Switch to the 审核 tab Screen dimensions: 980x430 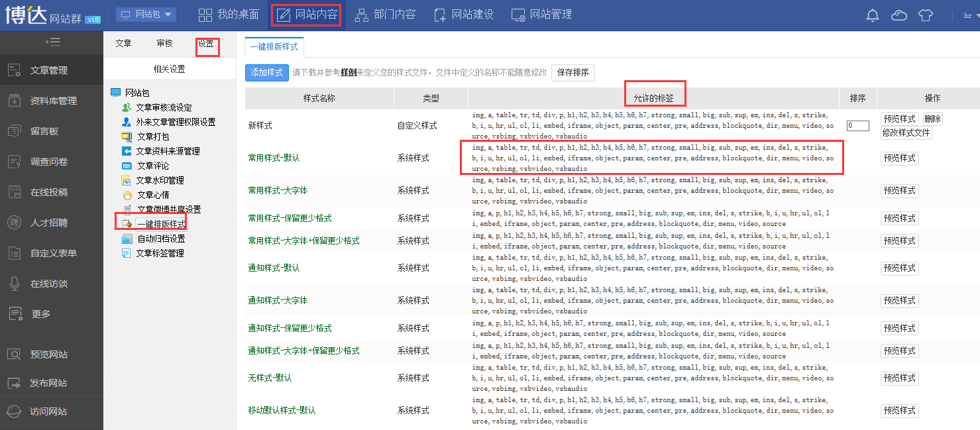tap(164, 43)
